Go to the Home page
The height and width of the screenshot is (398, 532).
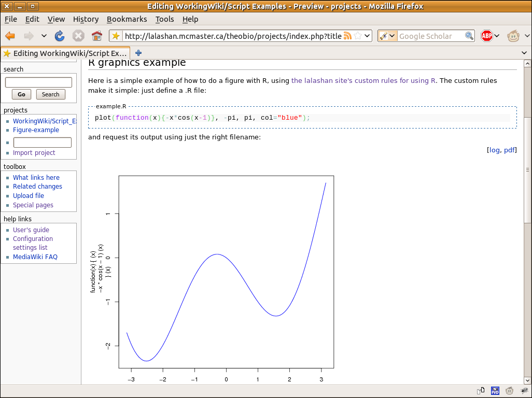pos(96,36)
